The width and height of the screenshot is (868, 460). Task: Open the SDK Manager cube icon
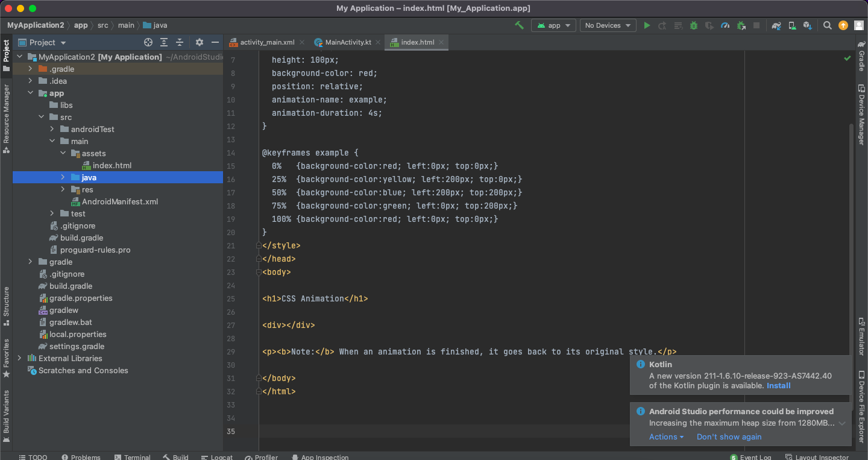coord(808,25)
